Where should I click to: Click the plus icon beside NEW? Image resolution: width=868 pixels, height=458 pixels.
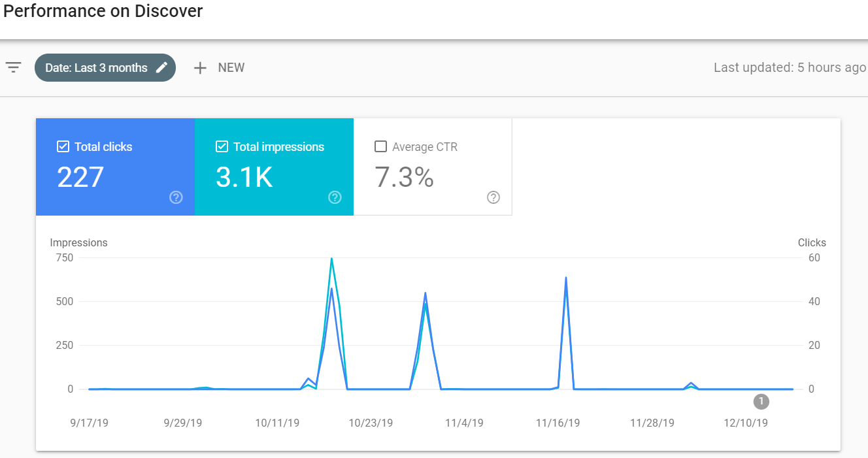tap(200, 67)
